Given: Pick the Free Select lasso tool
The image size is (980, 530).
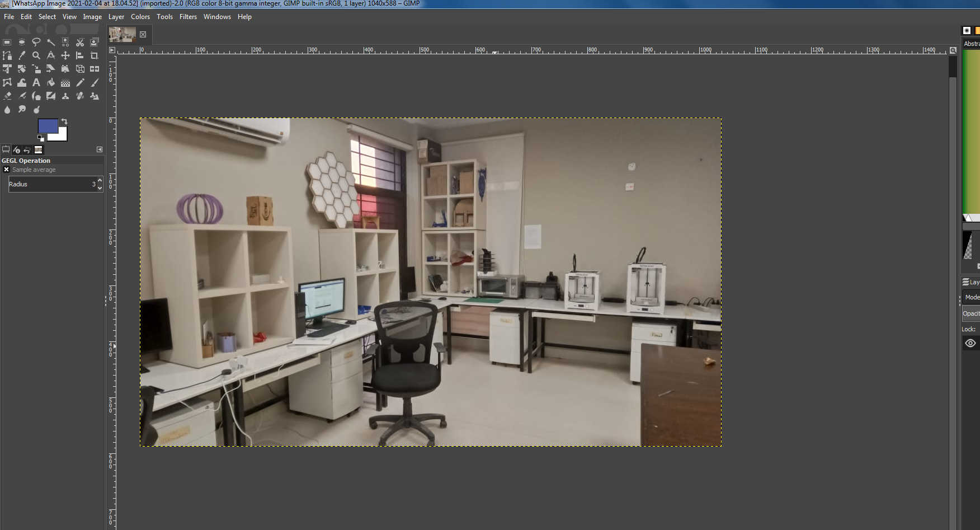Looking at the screenshot, I should [36, 42].
